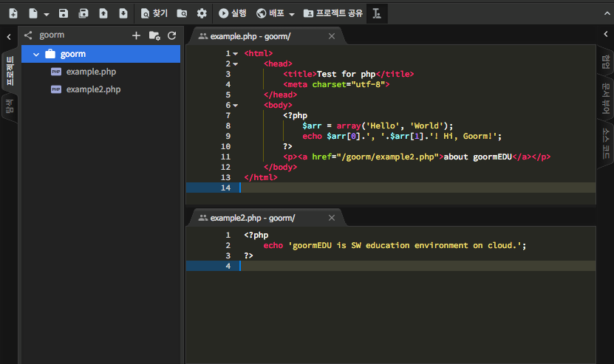
Task: Click the 실행 run button
Action: coord(232,13)
